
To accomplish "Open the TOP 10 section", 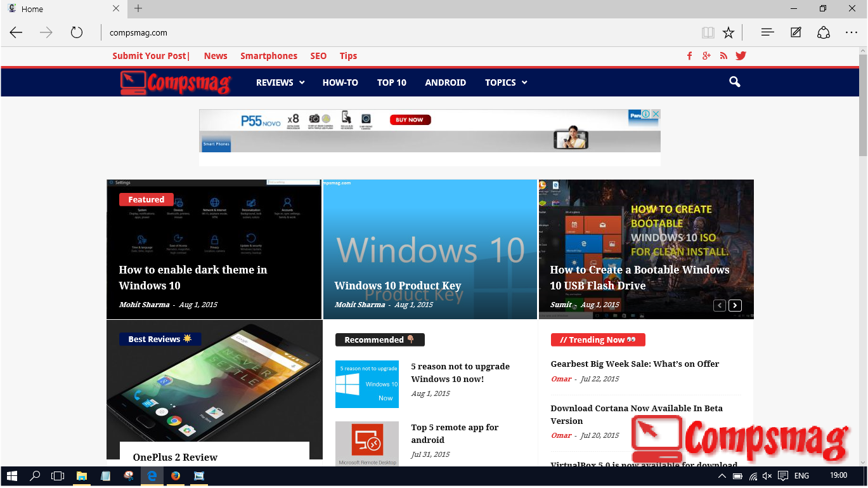I will [x=392, y=82].
